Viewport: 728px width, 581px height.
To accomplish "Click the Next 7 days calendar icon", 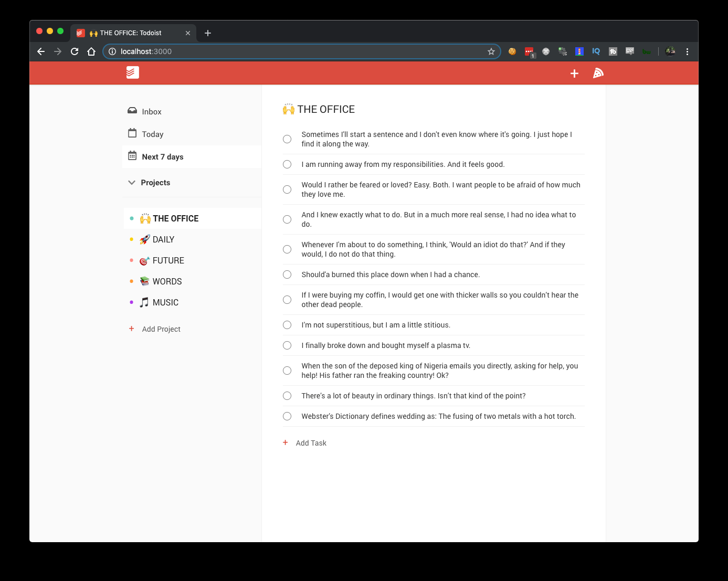I will click(132, 156).
